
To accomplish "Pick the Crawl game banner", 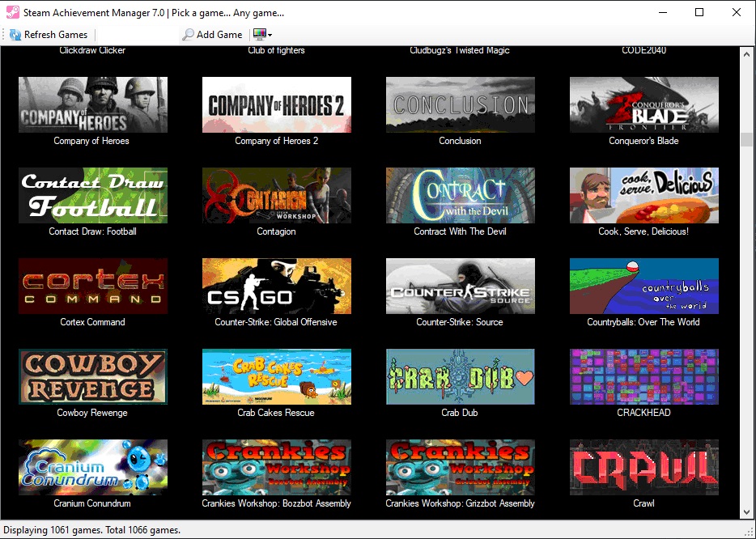I will [x=644, y=467].
